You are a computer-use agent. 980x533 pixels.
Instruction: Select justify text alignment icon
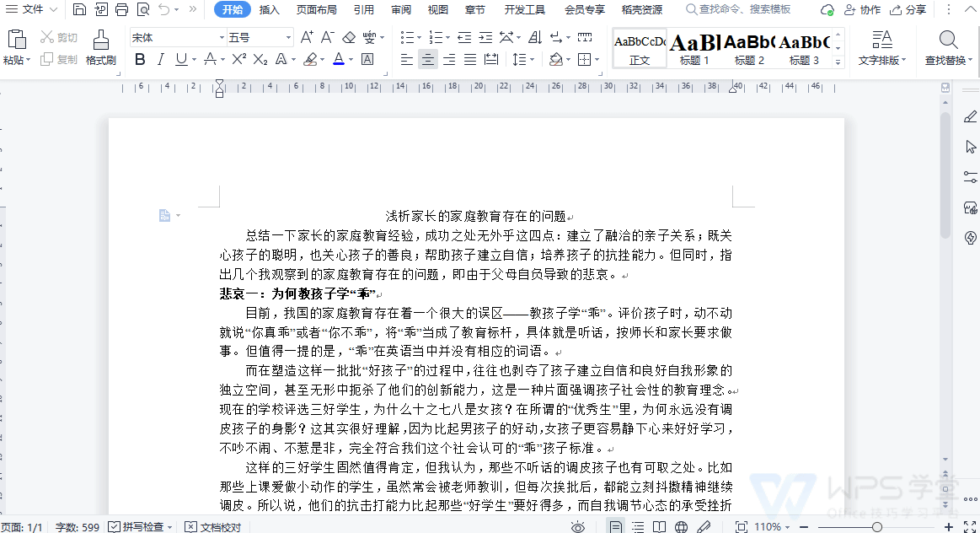pos(469,59)
